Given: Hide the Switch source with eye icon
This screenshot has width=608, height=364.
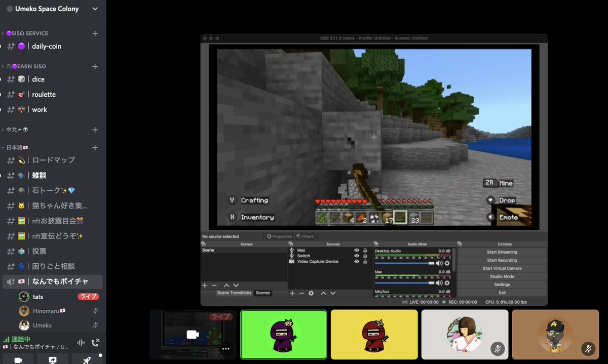Looking at the screenshot, I should click(357, 256).
